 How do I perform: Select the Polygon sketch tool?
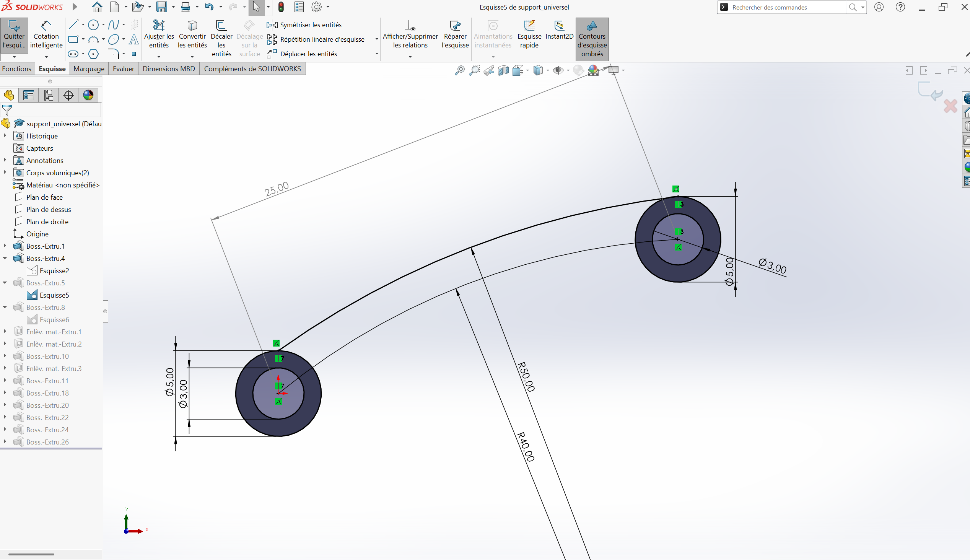pos(93,54)
